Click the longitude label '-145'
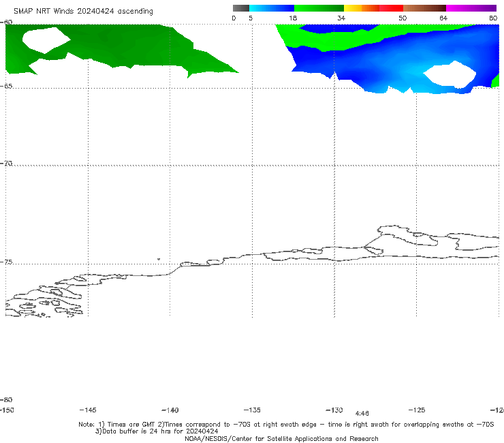Viewport: 504px width, 443px height. pyautogui.click(x=88, y=410)
